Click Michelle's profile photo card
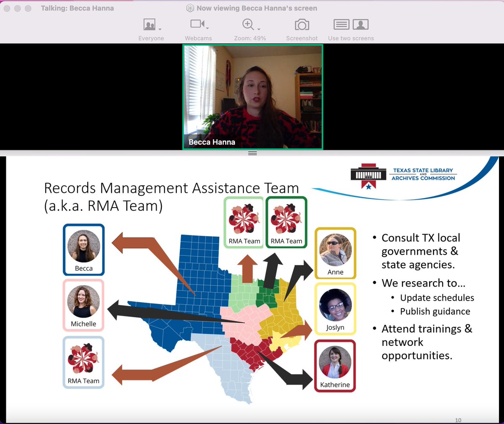 click(x=83, y=305)
